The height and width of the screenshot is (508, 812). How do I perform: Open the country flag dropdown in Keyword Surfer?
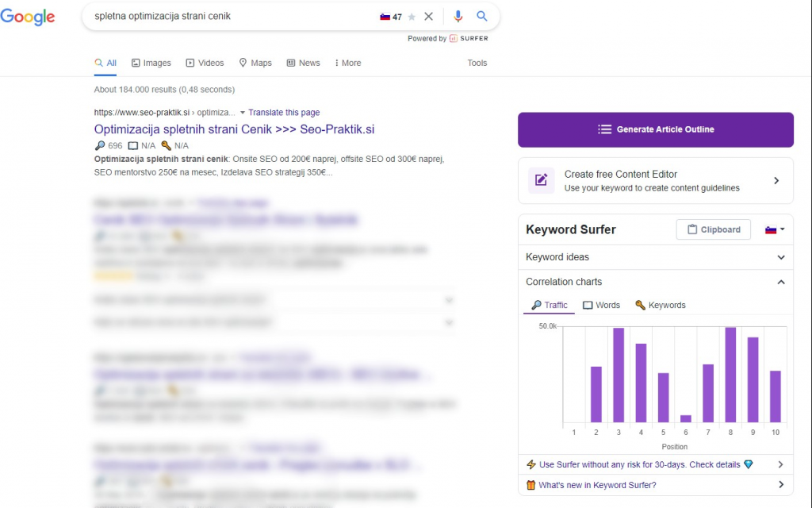click(775, 229)
